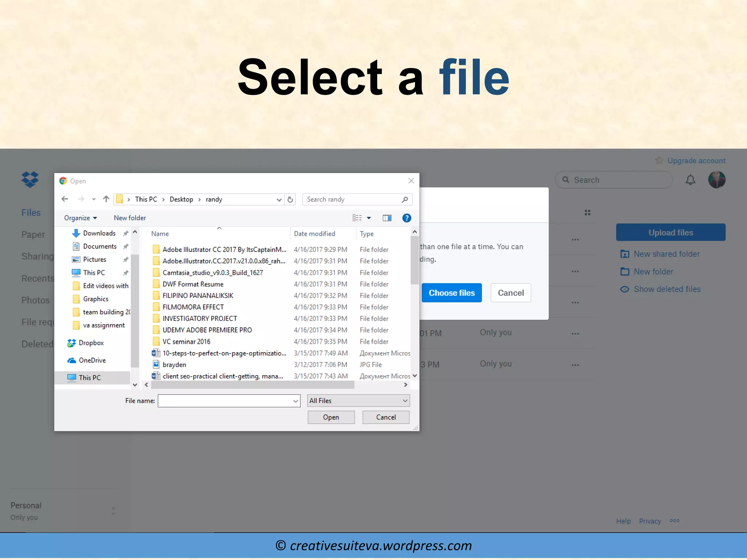Expand the address path history dropdown

pos(279,199)
